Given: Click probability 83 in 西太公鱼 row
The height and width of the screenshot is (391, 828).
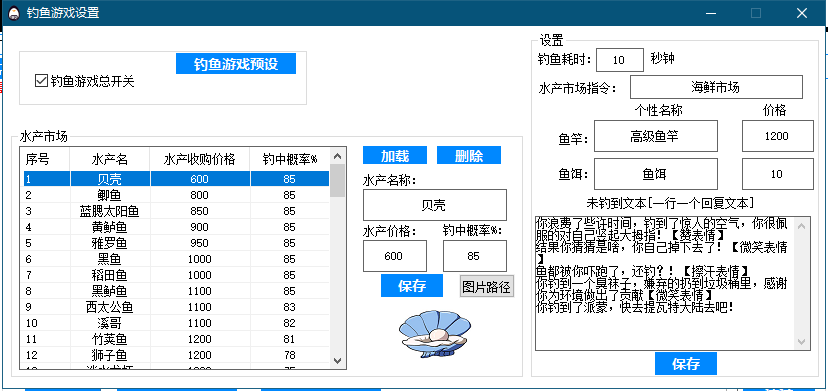Looking at the screenshot, I should (289, 307).
